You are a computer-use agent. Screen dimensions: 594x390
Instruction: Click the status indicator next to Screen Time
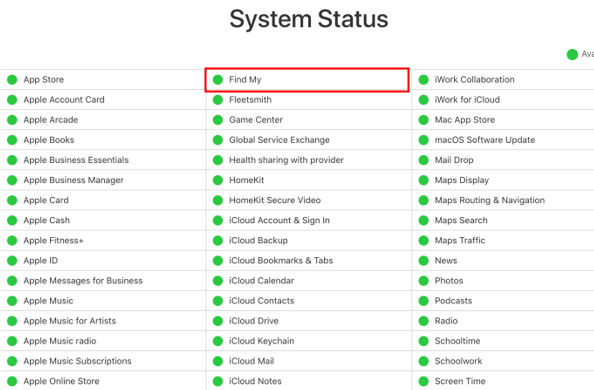click(424, 381)
